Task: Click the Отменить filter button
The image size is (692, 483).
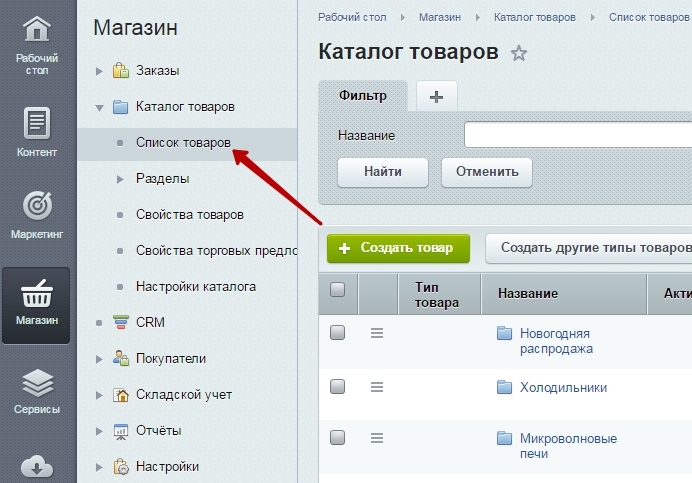Action: click(x=487, y=172)
